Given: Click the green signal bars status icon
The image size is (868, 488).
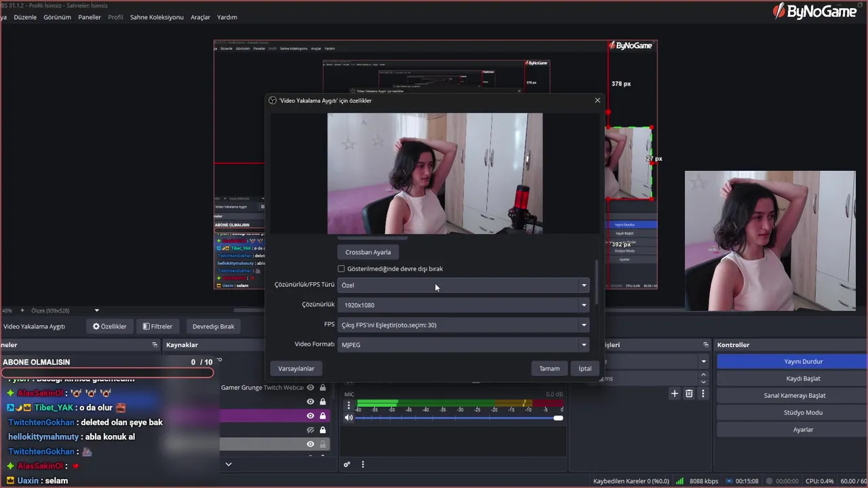Looking at the screenshot, I should point(680,481).
